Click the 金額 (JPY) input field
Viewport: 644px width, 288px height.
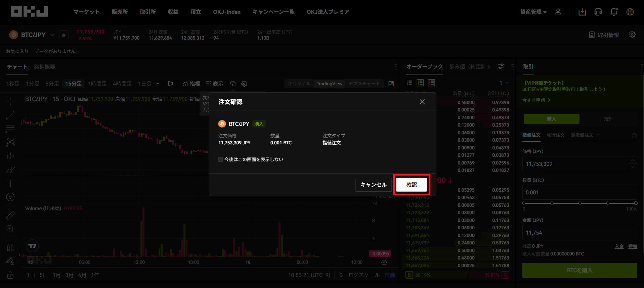(579, 233)
